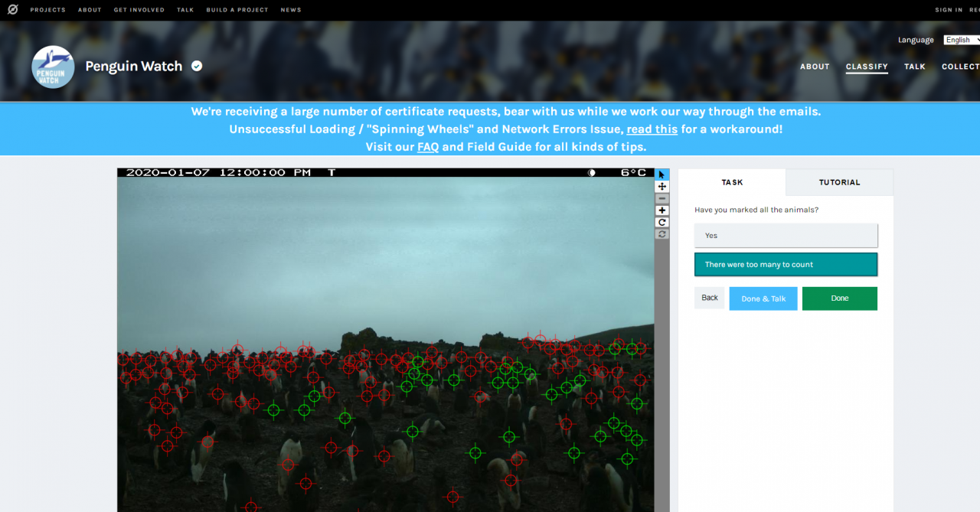The width and height of the screenshot is (980, 512).
Task: Submit with the green Done button
Action: pos(840,298)
